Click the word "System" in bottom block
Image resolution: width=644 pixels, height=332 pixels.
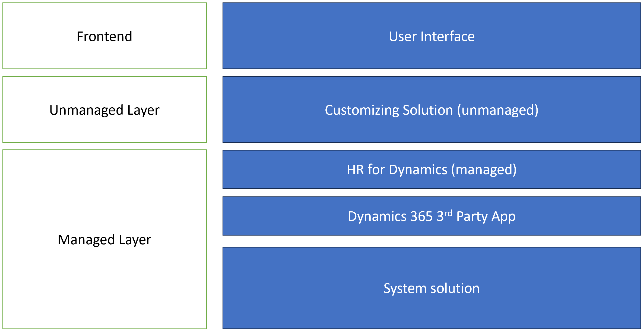pos(405,289)
